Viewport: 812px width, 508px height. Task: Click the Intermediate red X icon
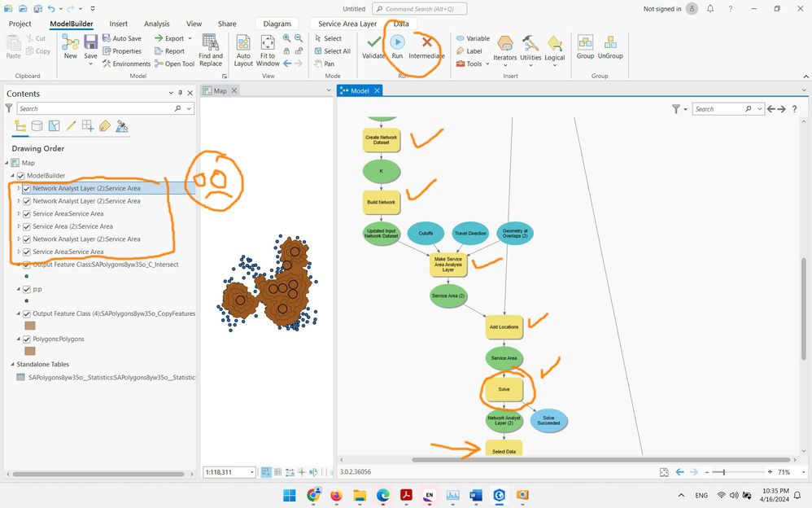(426, 42)
